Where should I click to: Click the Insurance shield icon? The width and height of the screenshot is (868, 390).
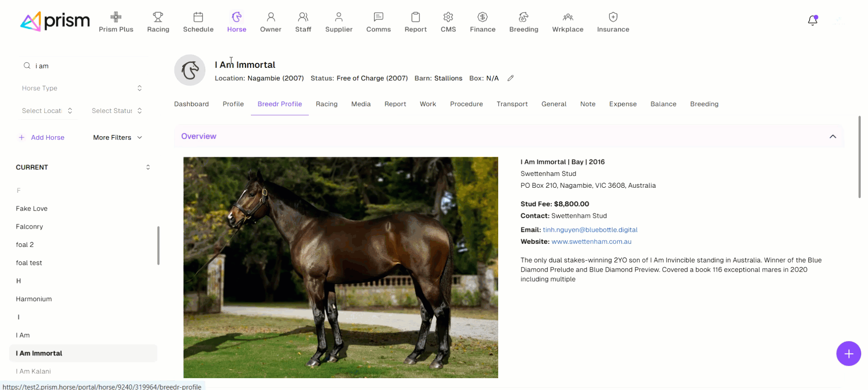(613, 17)
